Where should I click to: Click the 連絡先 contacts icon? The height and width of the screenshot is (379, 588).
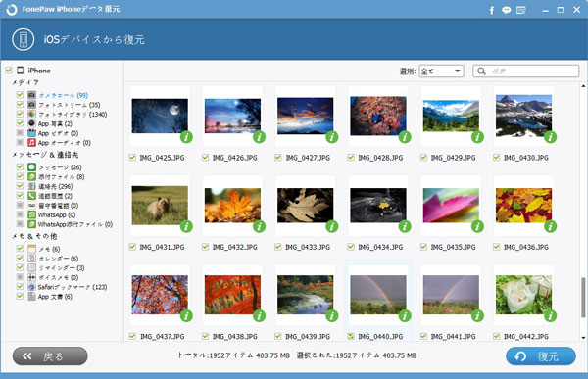(x=32, y=186)
